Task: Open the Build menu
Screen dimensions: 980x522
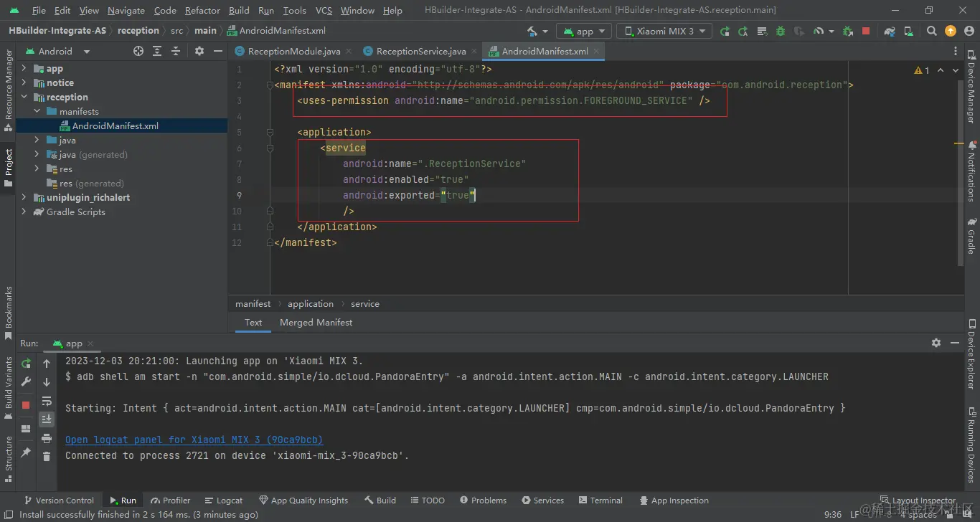Action: click(x=239, y=11)
